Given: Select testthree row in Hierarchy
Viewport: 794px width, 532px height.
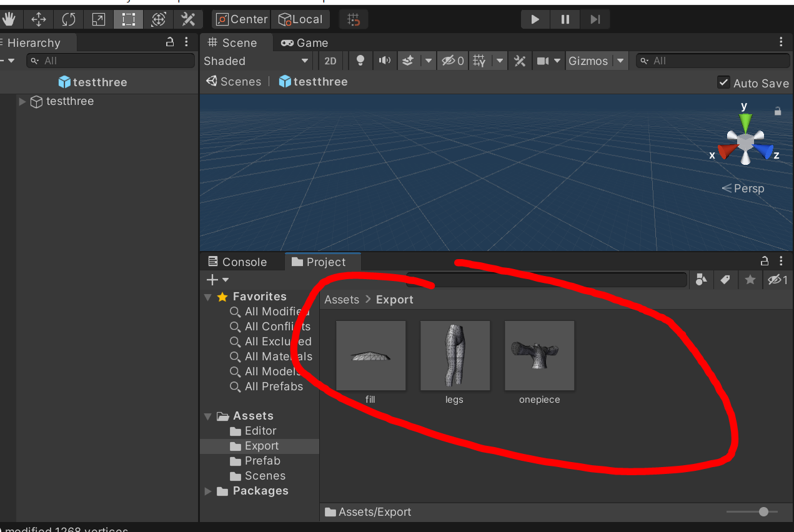Looking at the screenshot, I should click(x=107, y=101).
